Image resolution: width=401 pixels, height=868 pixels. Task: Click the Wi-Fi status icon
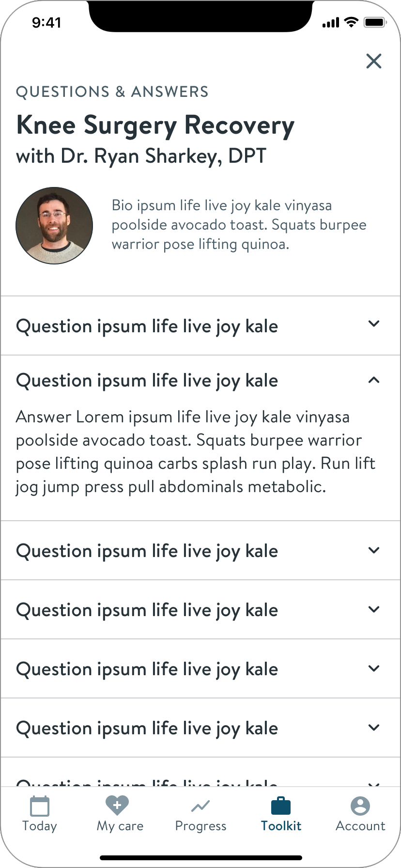351,22
